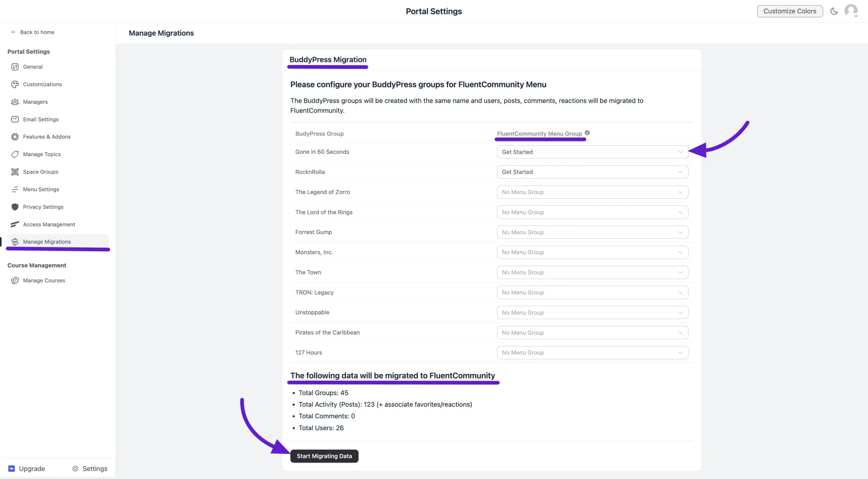Click the Features & Addons chip icon
Image resolution: width=868 pixels, height=479 pixels.
tap(15, 137)
